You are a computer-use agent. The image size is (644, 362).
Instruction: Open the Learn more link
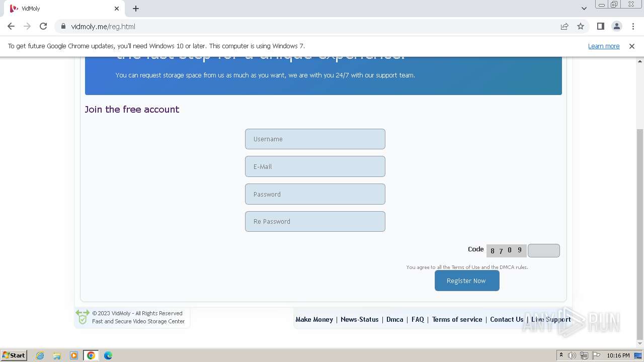tap(604, 46)
